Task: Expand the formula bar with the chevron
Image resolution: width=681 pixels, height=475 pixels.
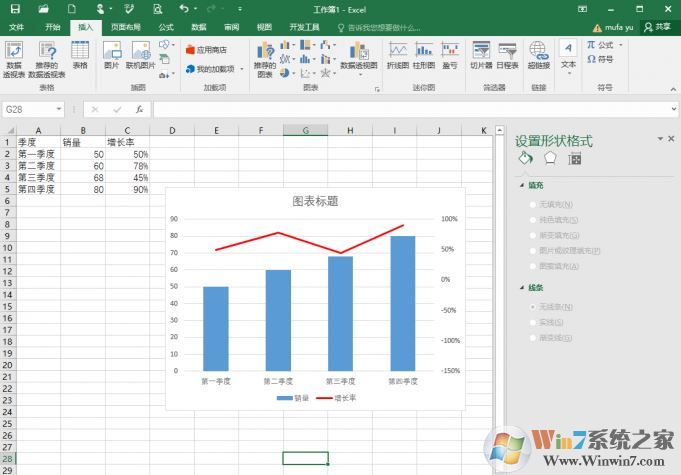Action: pos(674,109)
